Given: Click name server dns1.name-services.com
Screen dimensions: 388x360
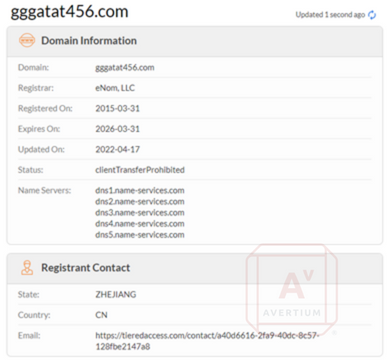Looking at the screenshot, I should (x=140, y=190).
